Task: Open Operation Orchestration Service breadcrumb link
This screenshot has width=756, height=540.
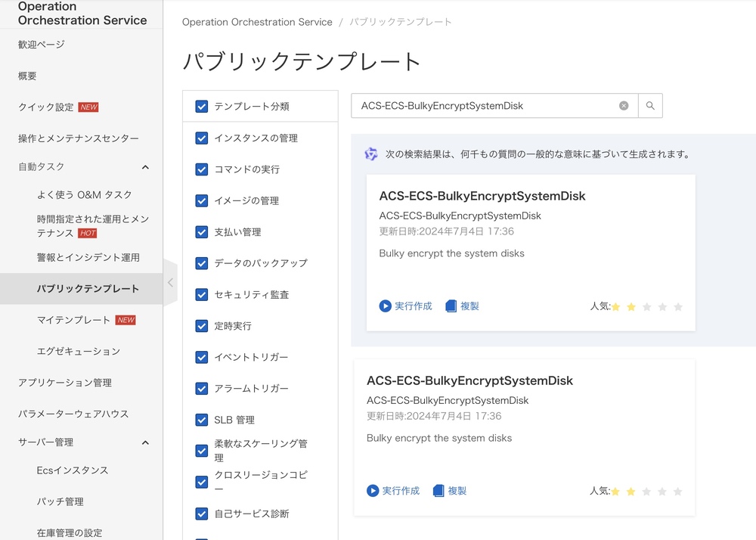Action: pos(257,22)
